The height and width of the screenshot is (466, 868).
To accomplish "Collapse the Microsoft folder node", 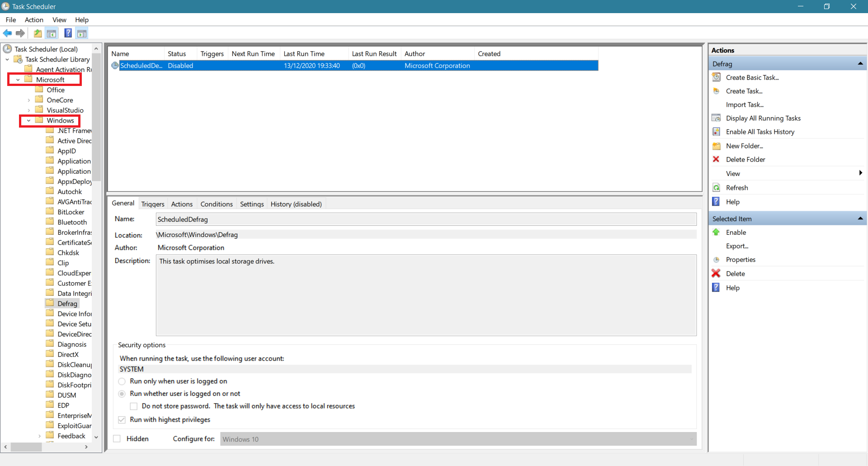I will coord(18,80).
